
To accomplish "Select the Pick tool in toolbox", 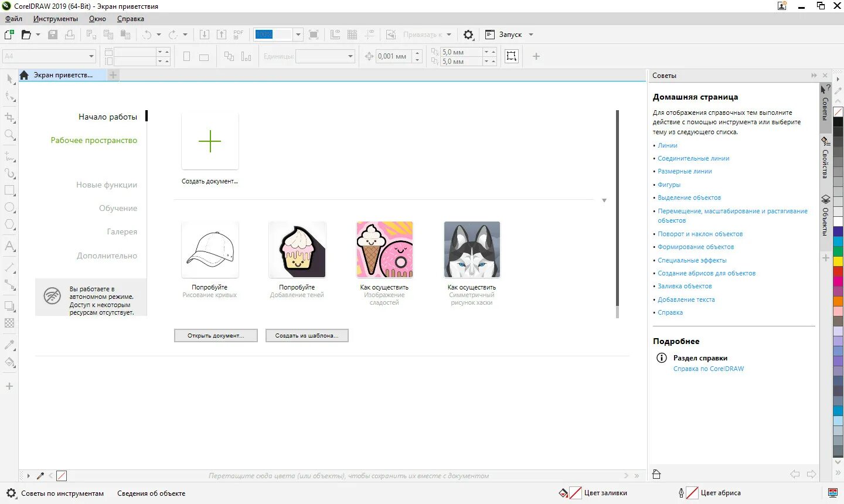I will tap(9, 80).
